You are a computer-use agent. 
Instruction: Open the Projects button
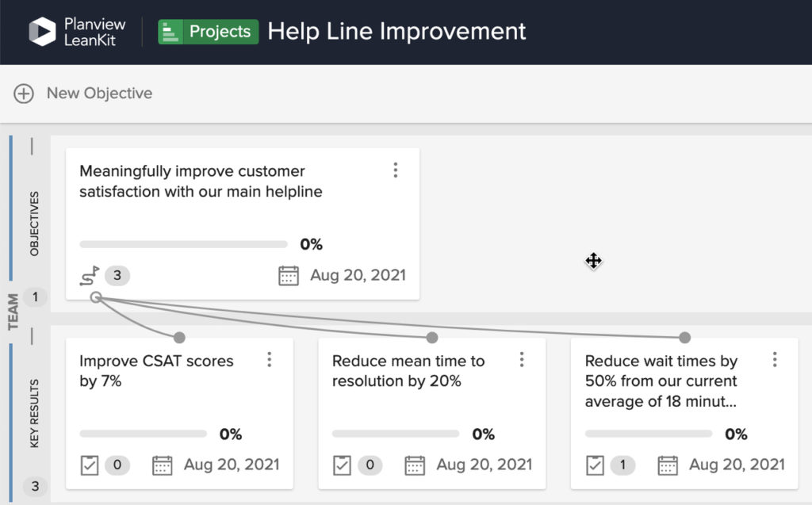pos(209,32)
